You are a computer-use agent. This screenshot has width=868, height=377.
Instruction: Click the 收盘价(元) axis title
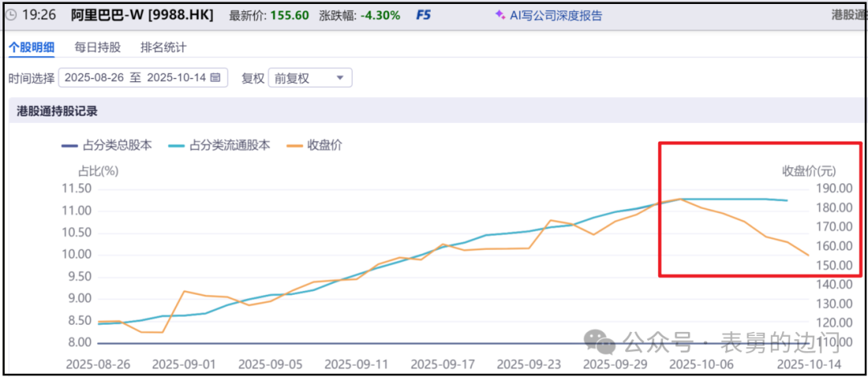(809, 170)
